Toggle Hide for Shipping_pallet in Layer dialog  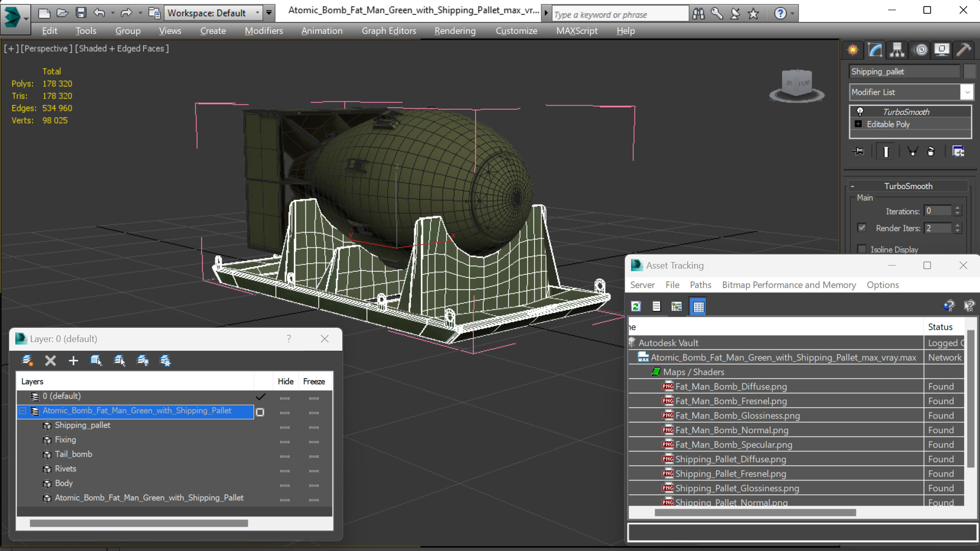pos(285,427)
